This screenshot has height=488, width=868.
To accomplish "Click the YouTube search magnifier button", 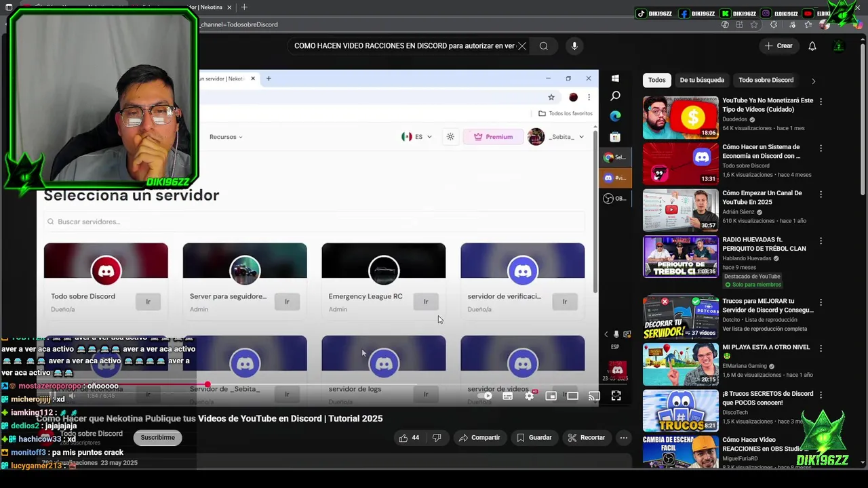I will (x=543, y=46).
